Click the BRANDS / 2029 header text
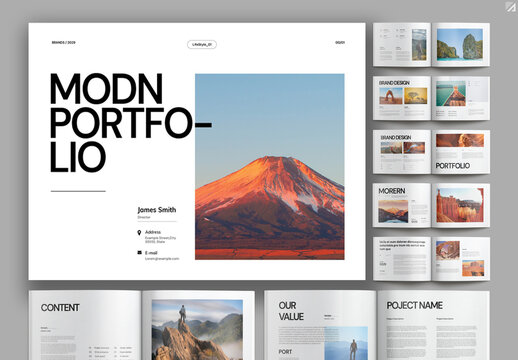This screenshot has height=360, width=518. click(x=64, y=43)
